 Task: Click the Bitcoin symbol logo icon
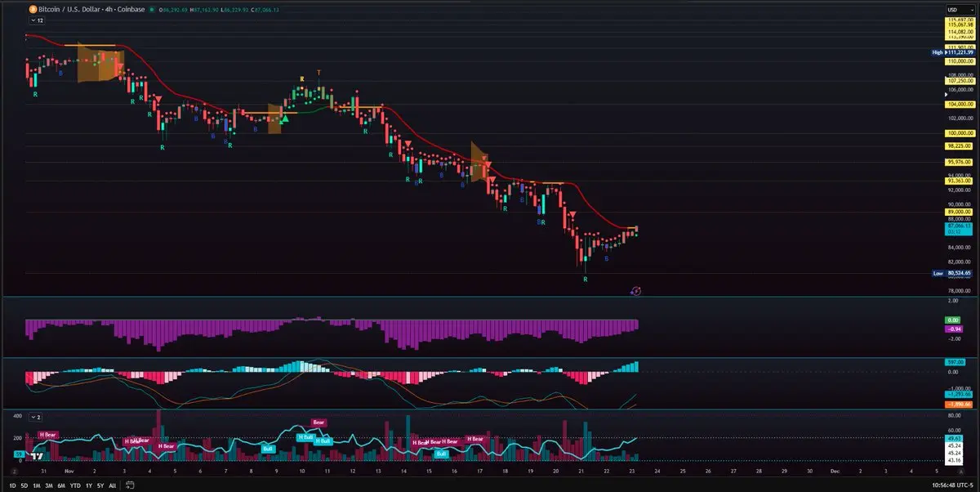[x=32, y=8]
